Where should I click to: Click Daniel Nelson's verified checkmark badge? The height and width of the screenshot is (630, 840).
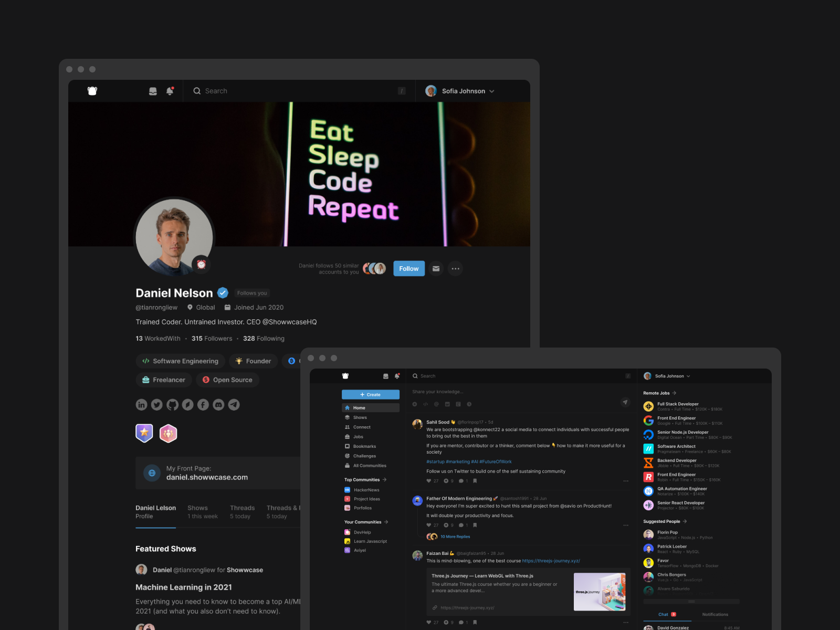coord(223,293)
